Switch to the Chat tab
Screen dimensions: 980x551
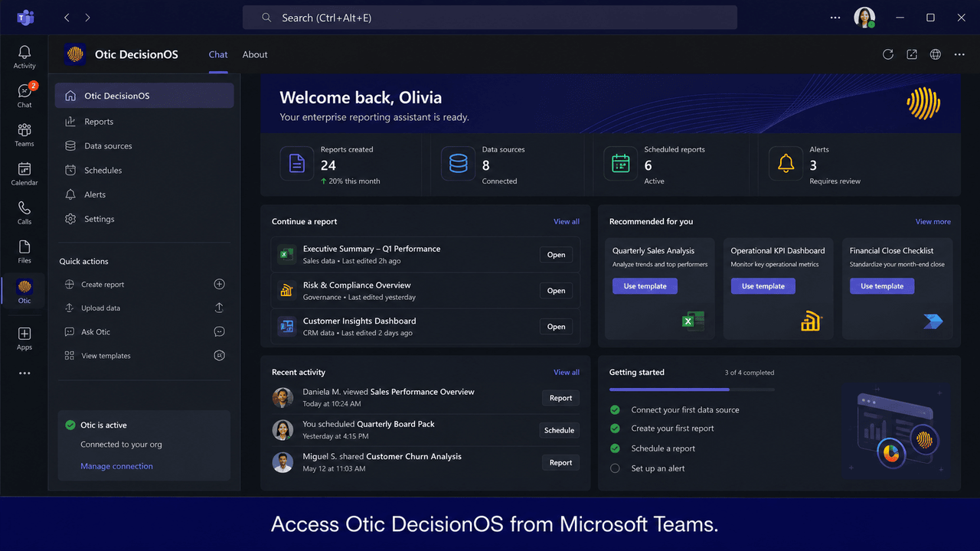tap(218, 54)
